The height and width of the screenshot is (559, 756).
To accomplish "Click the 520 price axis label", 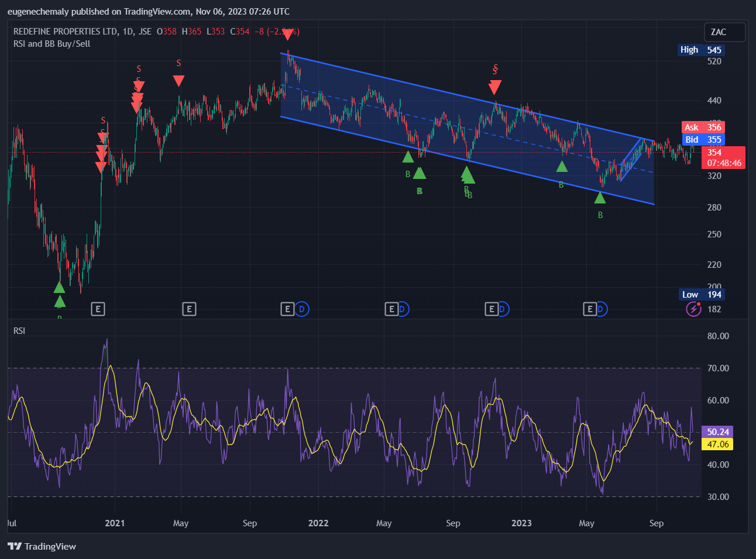I will click(x=714, y=61).
